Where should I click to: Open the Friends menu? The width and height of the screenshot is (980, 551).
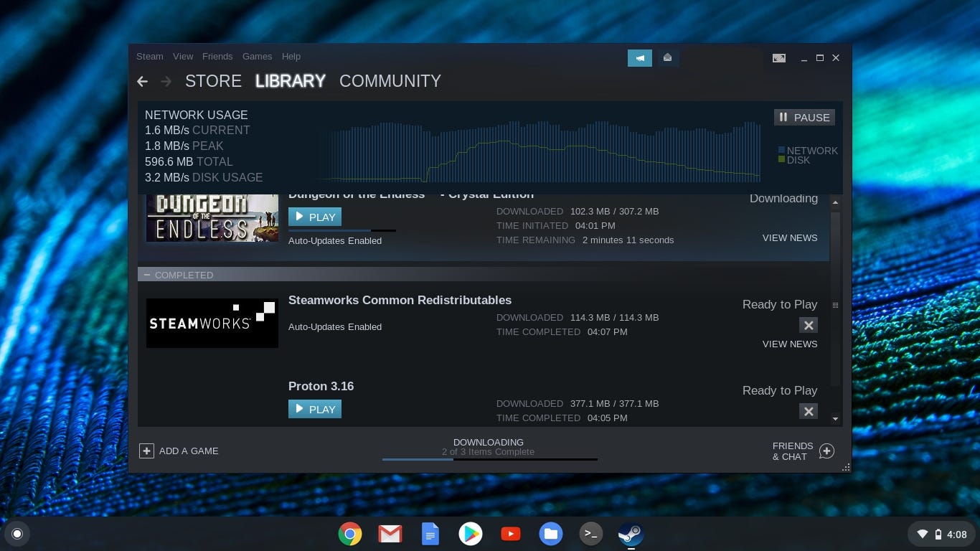pos(217,57)
